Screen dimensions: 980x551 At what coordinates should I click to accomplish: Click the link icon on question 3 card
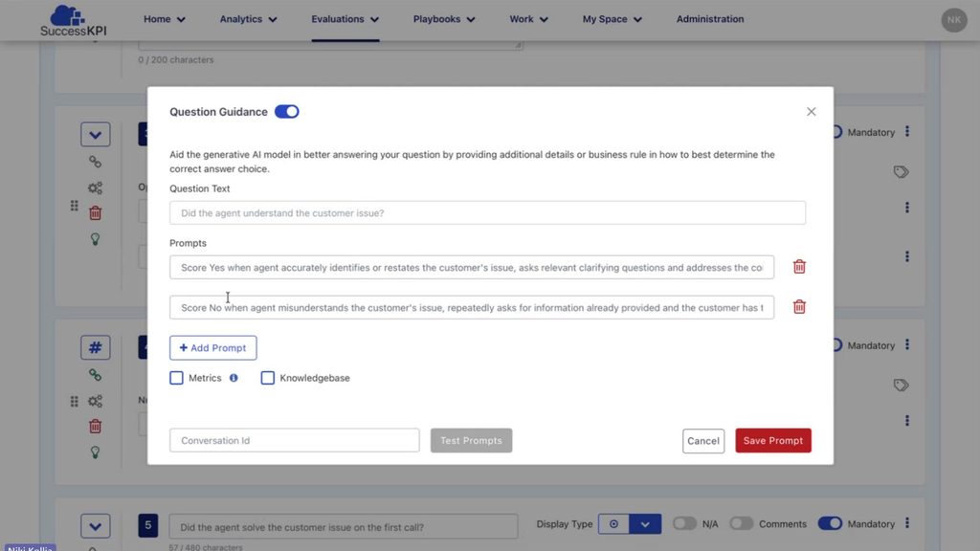(x=95, y=162)
